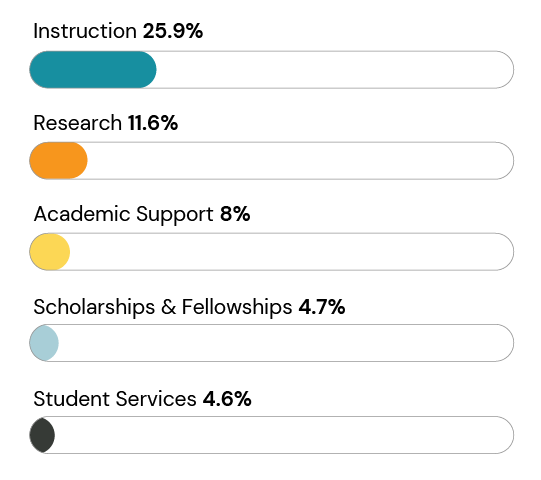The image size is (541, 480).
Task: Click the bold 8% value
Action: [235, 214]
